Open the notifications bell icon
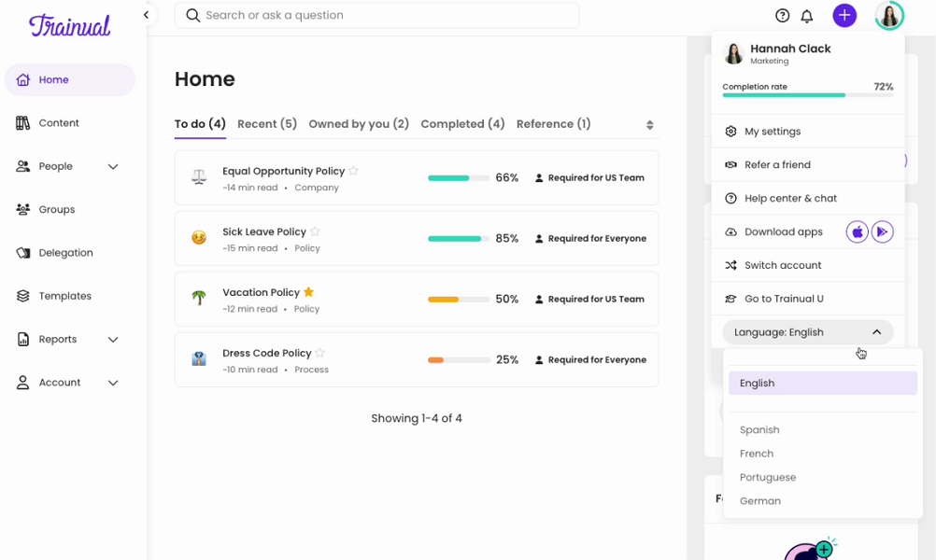 point(807,15)
